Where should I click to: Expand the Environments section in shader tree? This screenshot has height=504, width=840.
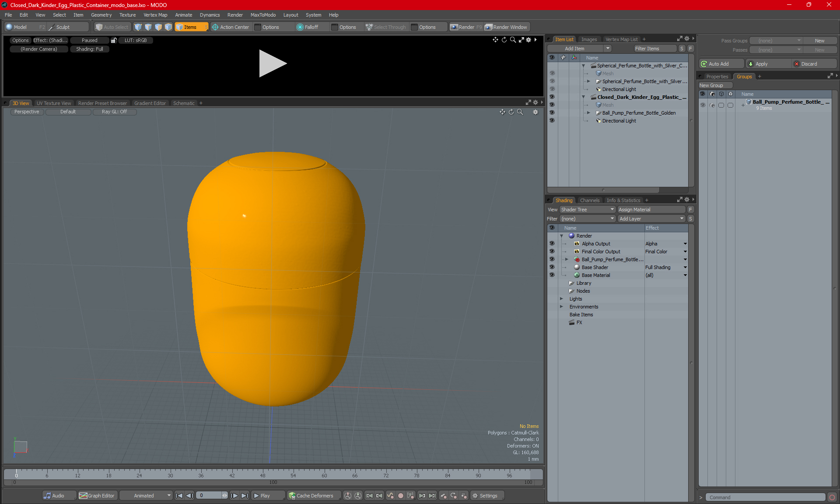pos(562,306)
